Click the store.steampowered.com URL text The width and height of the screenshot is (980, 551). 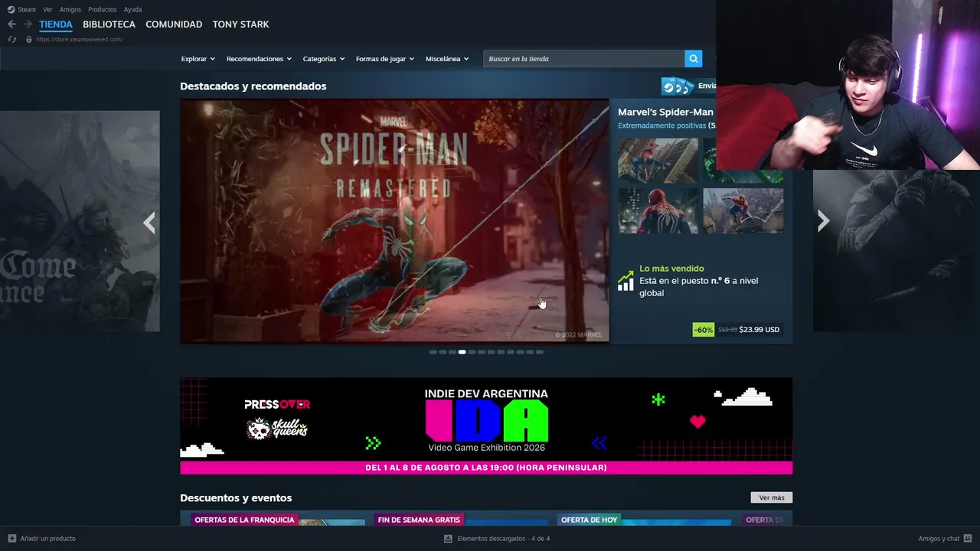(x=79, y=39)
